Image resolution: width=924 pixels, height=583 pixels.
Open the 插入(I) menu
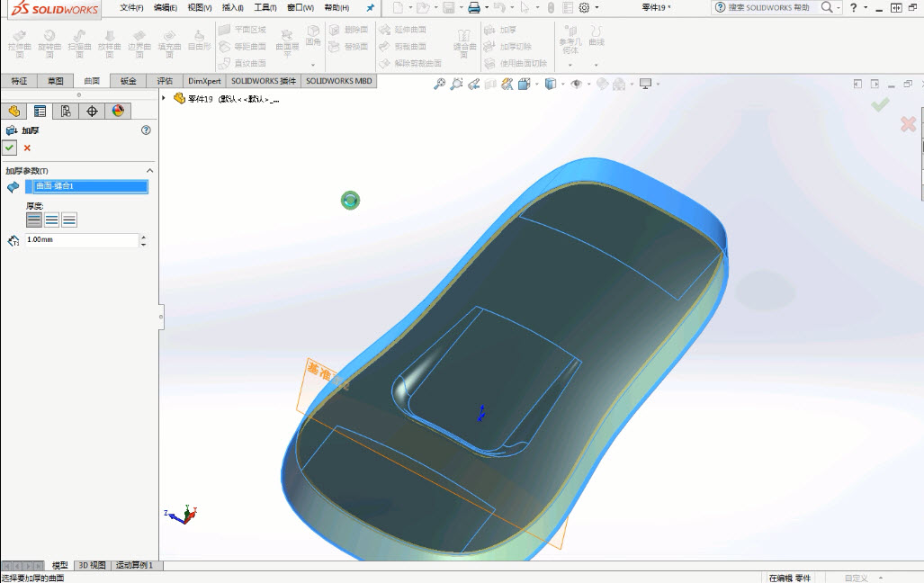[233, 8]
